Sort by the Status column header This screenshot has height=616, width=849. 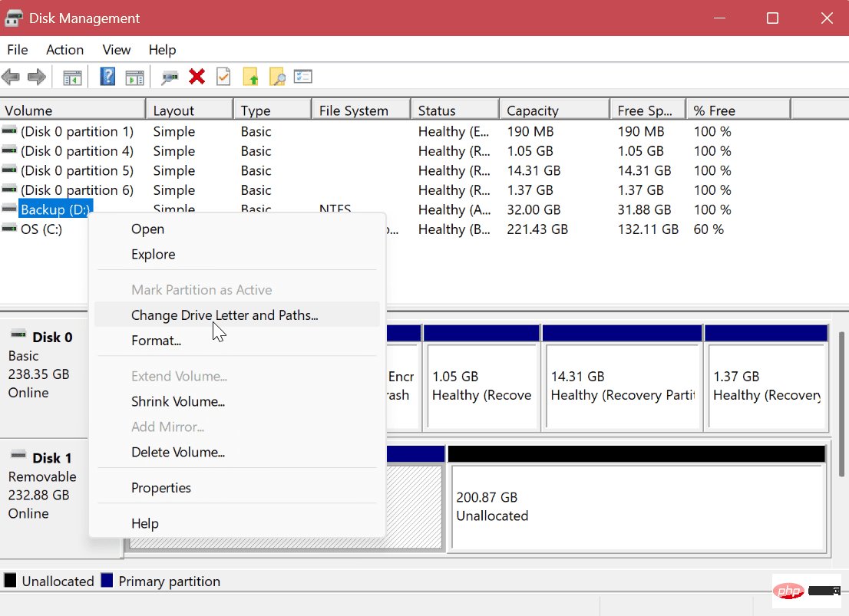[454, 110]
